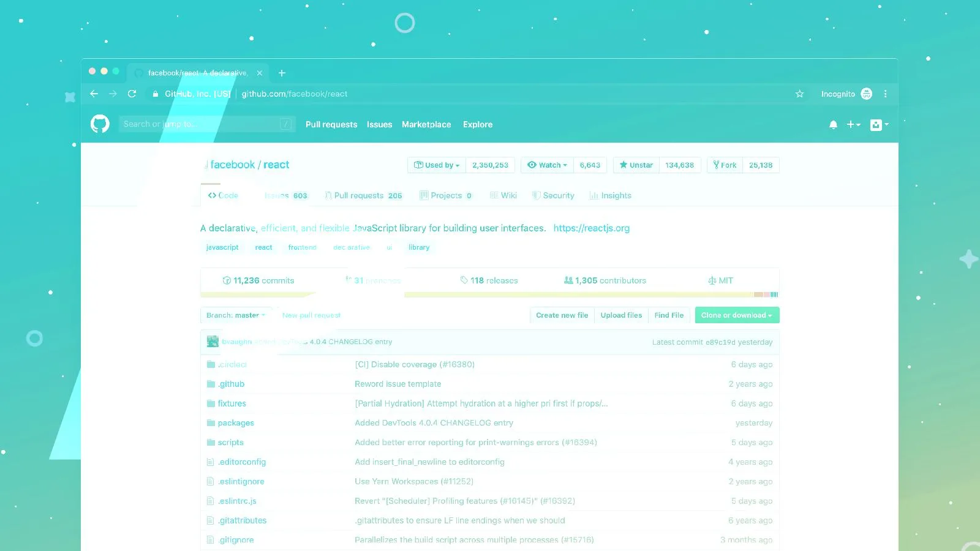Click the Unstar button
This screenshot has height=551, width=980.
click(x=636, y=165)
